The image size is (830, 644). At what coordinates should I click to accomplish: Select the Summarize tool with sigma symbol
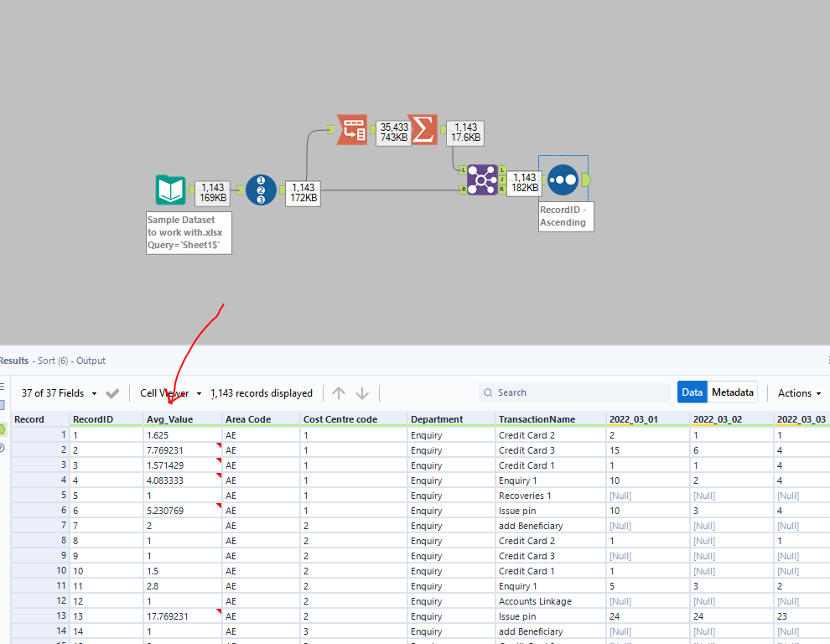pyautogui.click(x=423, y=130)
